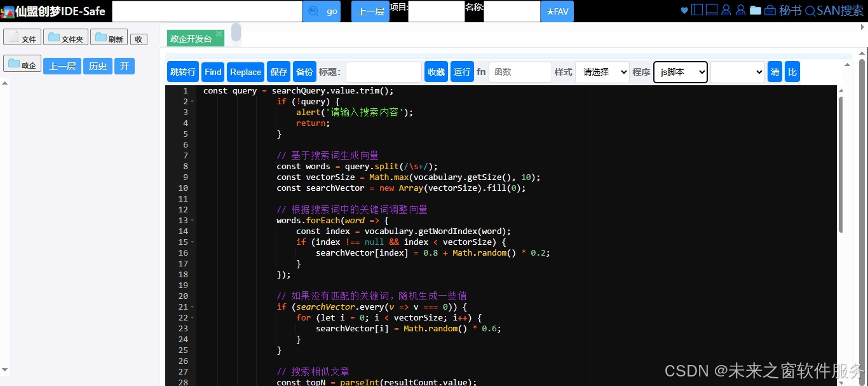868x386 pixels.
Task: Switch to the 政企开发台 tab
Action: pyautogui.click(x=191, y=39)
